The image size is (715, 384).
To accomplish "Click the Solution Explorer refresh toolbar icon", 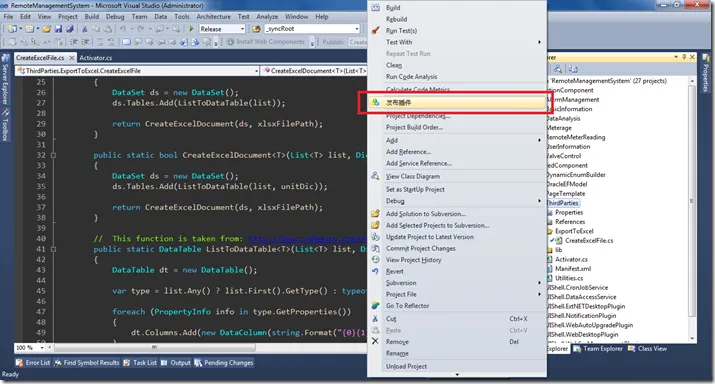I will coord(573,69).
